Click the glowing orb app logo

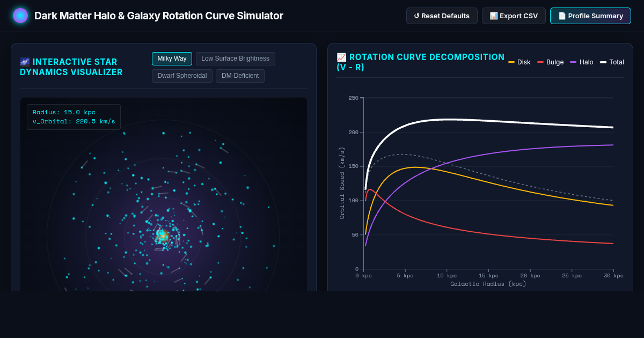pos(20,16)
